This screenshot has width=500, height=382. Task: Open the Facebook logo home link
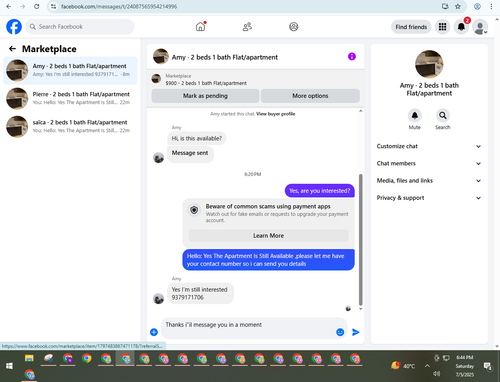[14, 27]
